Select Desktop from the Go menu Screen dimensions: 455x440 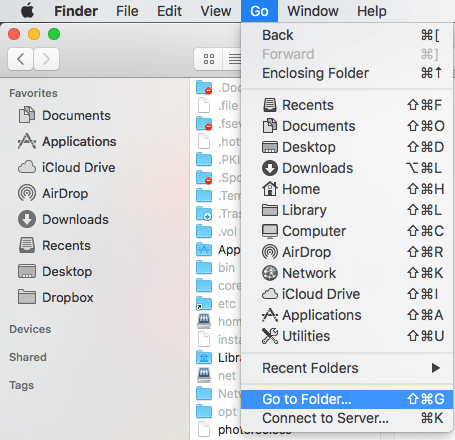(x=347, y=147)
